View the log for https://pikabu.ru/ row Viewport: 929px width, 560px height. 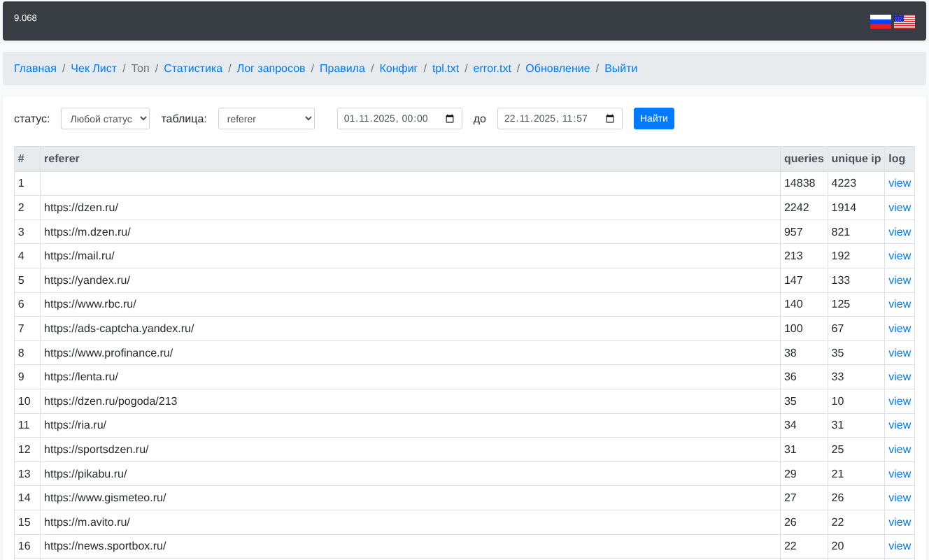pos(899,474)
